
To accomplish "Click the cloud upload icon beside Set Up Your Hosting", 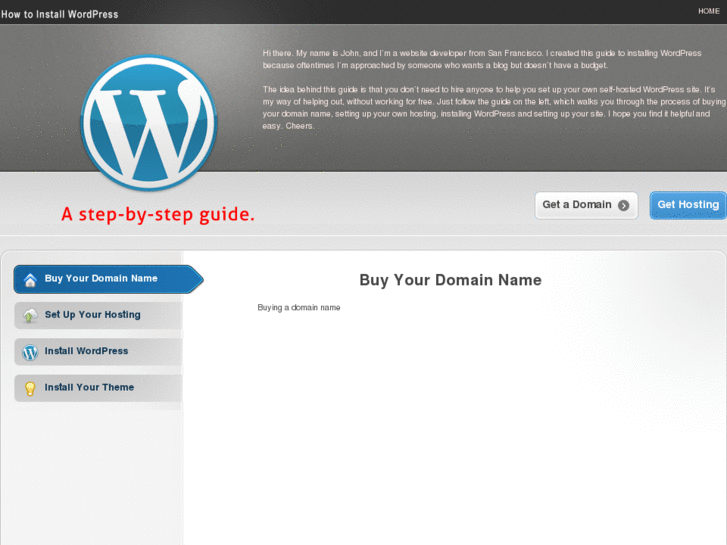I will [x=30, y=316].
